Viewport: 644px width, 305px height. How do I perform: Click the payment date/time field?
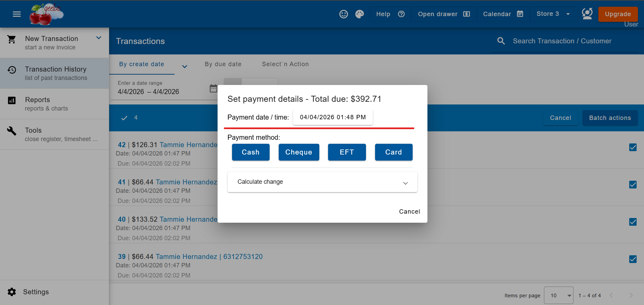coord(332,117)
